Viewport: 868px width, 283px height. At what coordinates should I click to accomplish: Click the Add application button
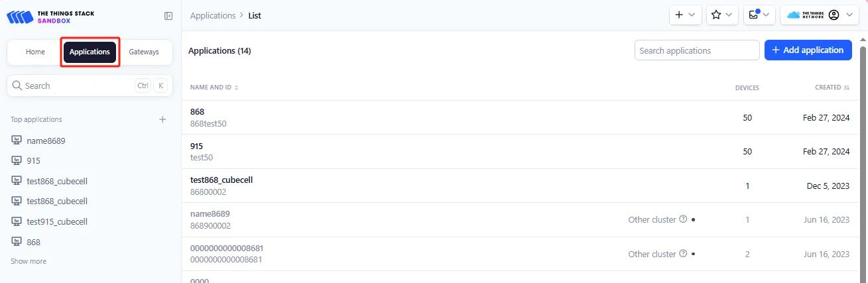click(808, 50)
